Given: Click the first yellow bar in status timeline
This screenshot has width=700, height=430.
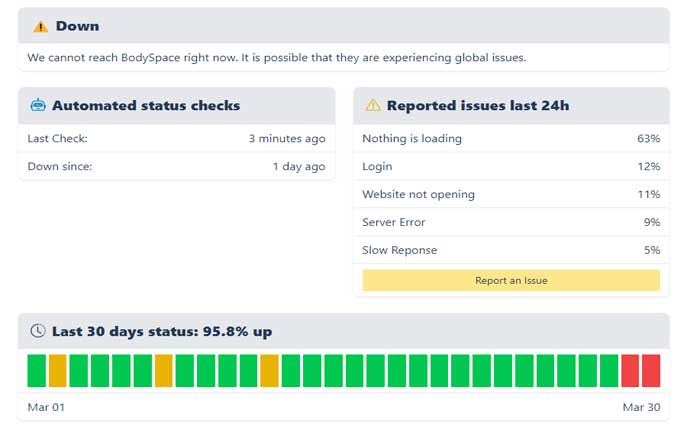Looking at the screenshot, I should click(58, 370).
